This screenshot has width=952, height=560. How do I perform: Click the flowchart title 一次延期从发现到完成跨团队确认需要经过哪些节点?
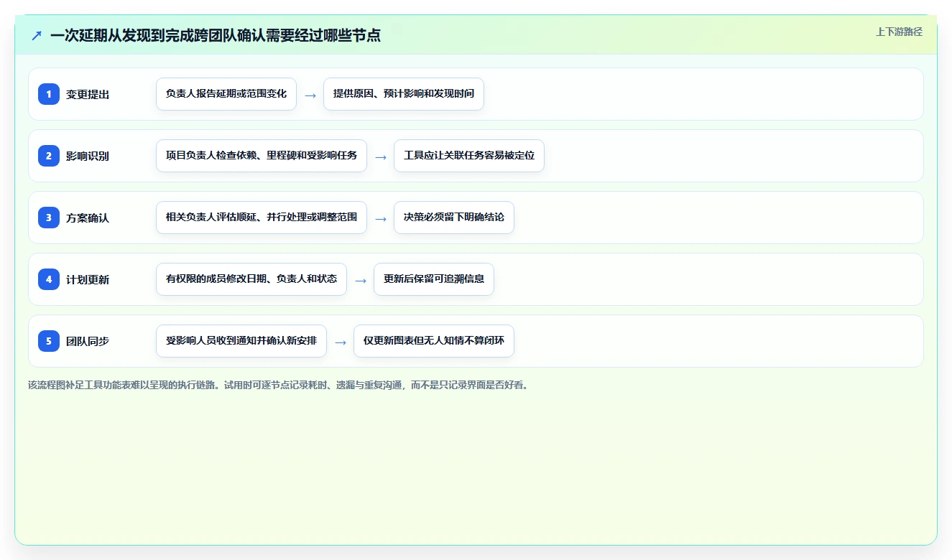[x=215, y=35]
